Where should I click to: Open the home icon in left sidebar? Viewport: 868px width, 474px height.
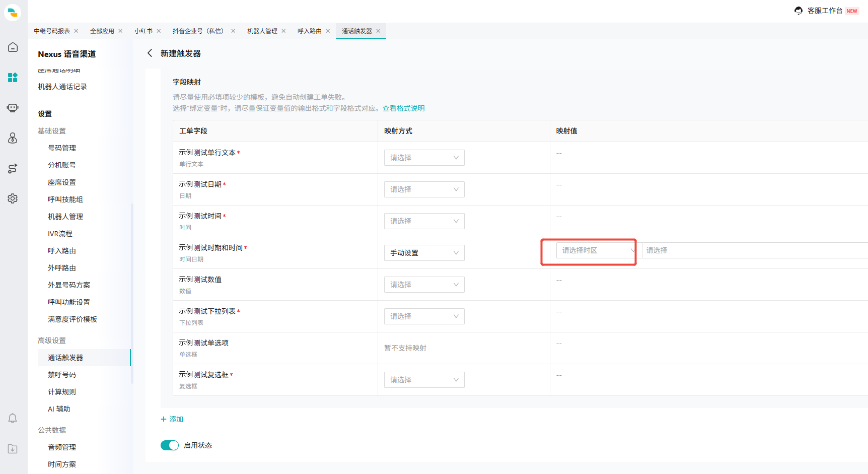tap(13, 47)
